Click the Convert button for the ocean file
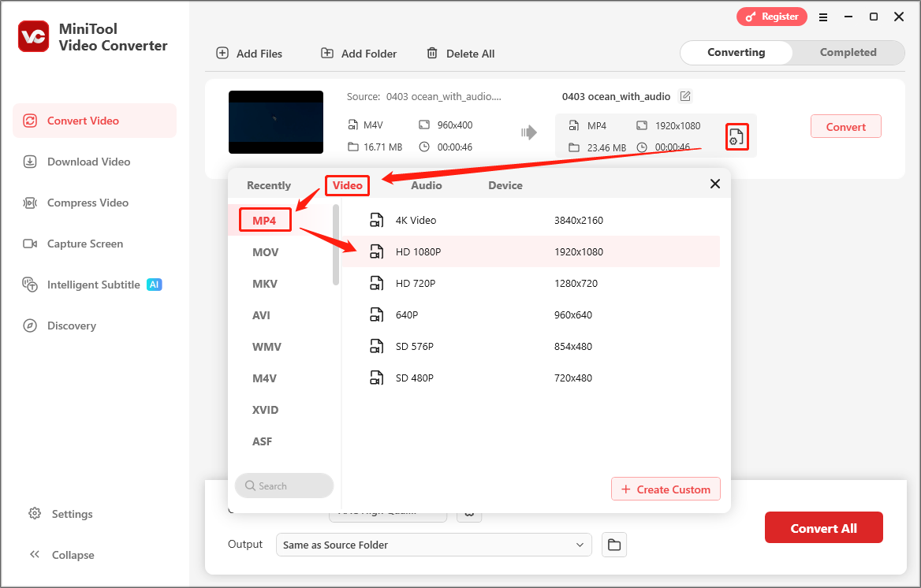 (x=846, y=126)
